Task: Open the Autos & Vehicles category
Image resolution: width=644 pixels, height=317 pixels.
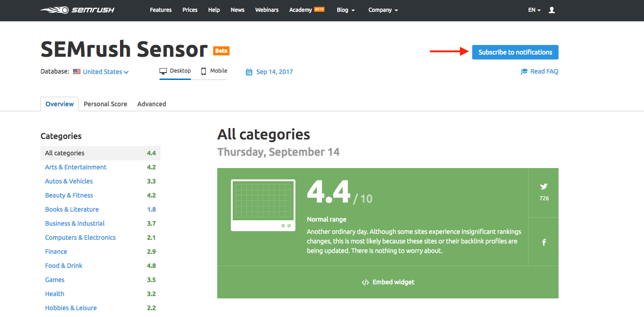Action: tap(69, 181)
